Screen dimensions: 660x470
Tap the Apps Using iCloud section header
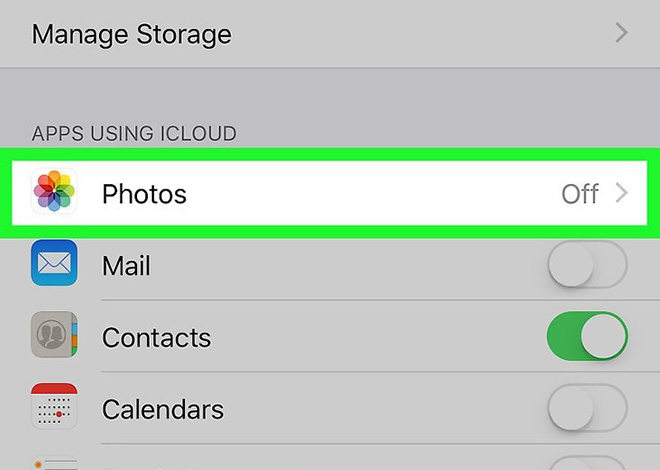[x=134, y=134]
